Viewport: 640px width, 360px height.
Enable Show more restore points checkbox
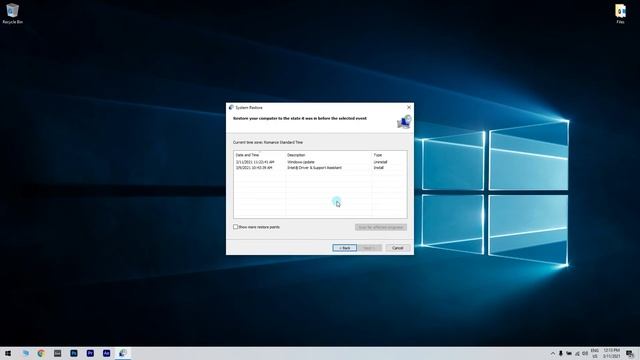tap(236, 227)
